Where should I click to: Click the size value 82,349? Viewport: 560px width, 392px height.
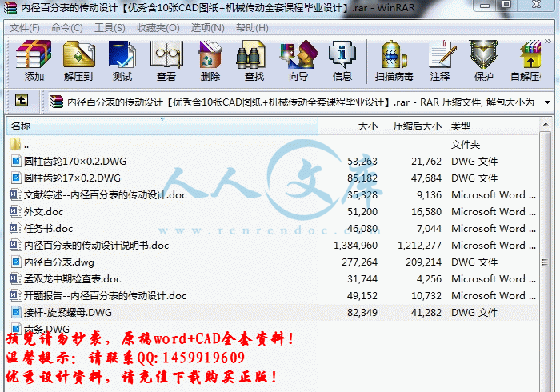pyautogui.click(x=362, y=312)
